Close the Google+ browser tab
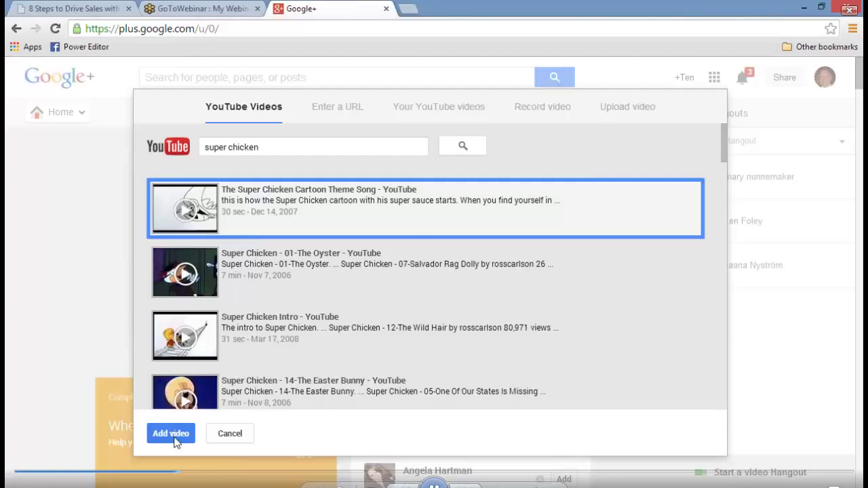This screenshot has height=488, width=868. click(387, 9)
